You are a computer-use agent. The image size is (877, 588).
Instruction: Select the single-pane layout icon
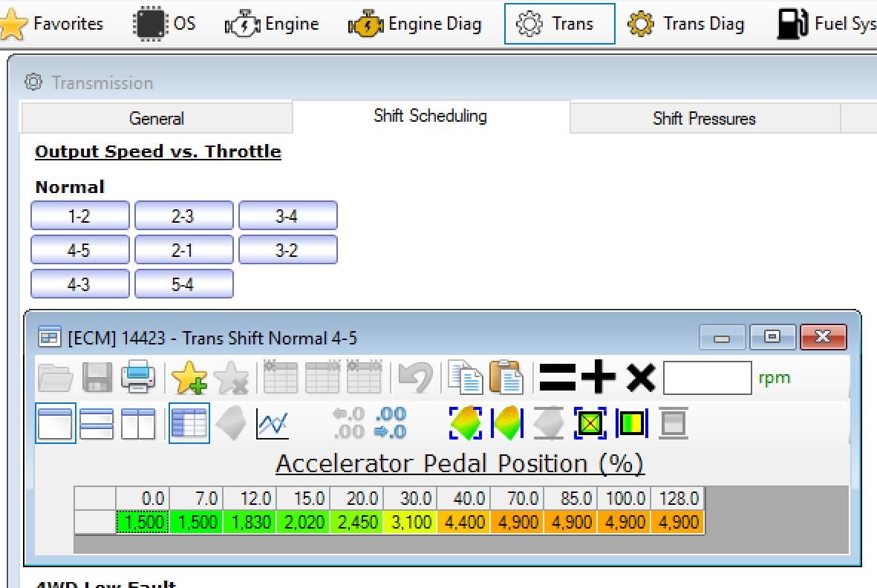pos(55,423)
